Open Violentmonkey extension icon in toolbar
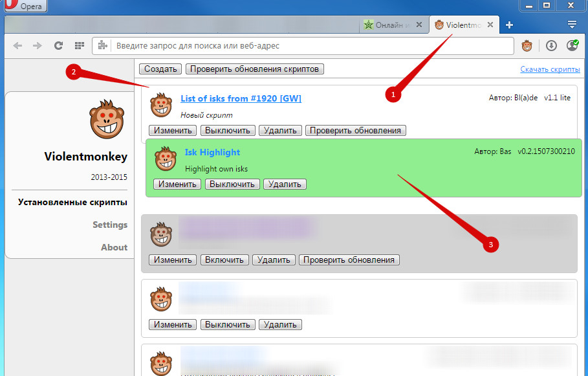The image size is (588, 376). click(x=527, y=46)
